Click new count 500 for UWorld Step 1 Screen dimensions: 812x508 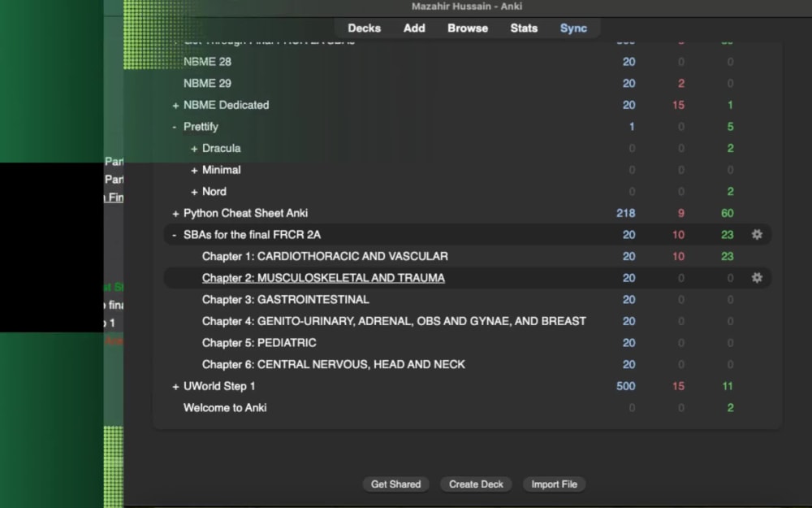pos(625,386)
